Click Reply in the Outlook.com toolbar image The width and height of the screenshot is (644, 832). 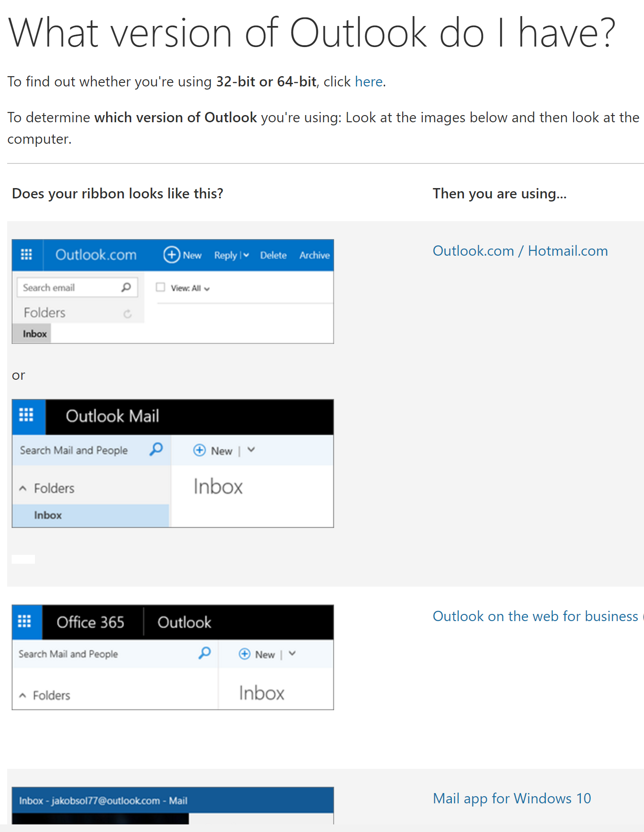[225, 255]
